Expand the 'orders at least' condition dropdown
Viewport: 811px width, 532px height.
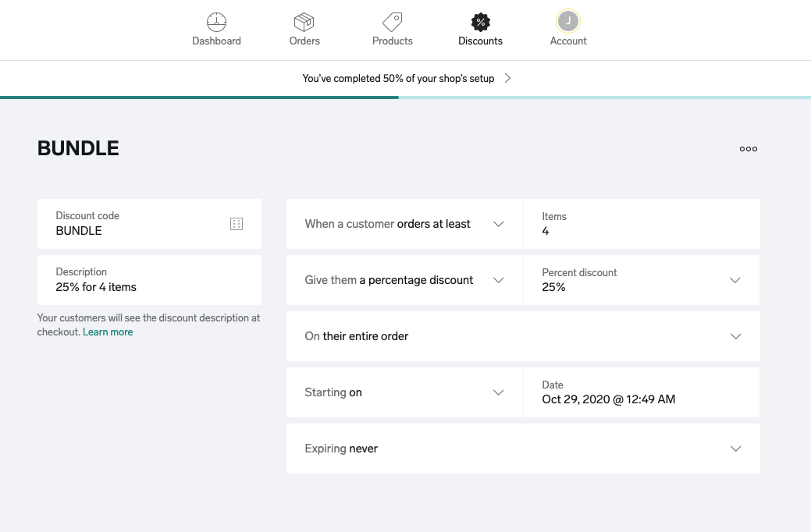[499, 224]
